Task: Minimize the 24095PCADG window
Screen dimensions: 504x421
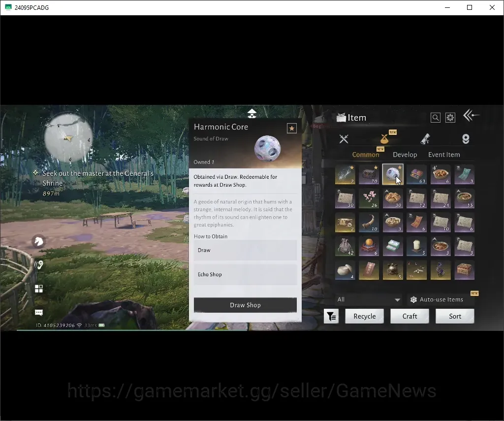Action: coord(447,7)
